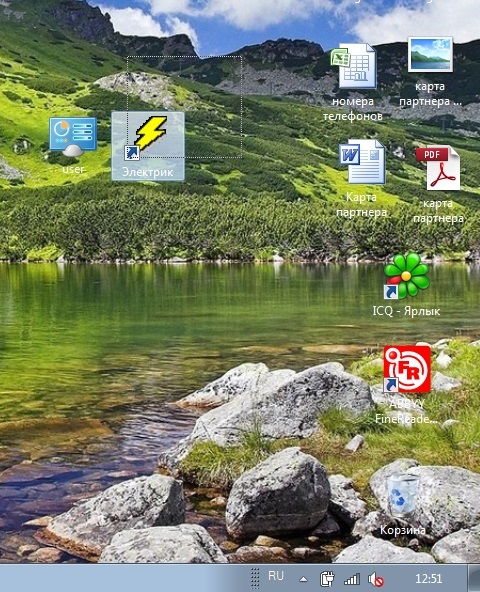
Task: Open the network signal bars tray icon
Action: (x=352, y=579)
